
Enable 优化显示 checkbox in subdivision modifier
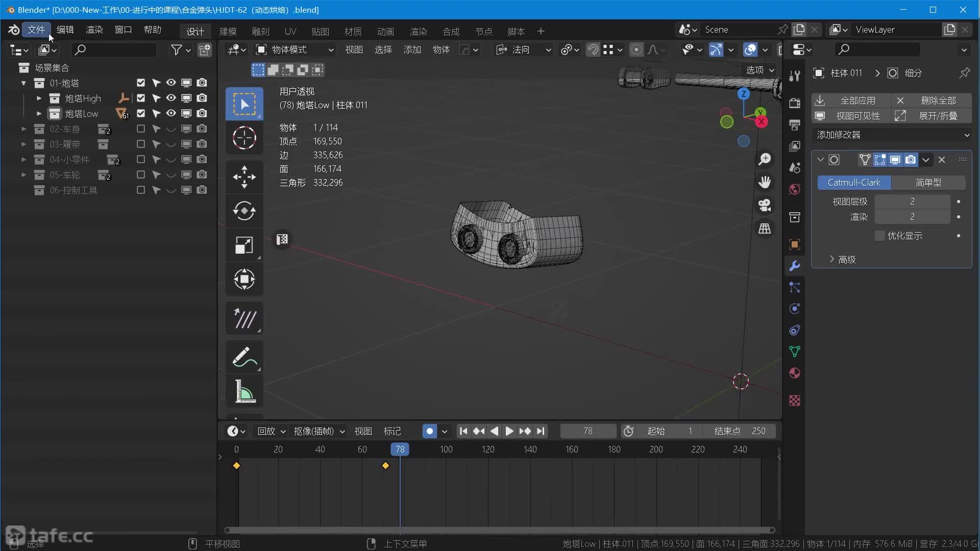click(x=879, y=236)
